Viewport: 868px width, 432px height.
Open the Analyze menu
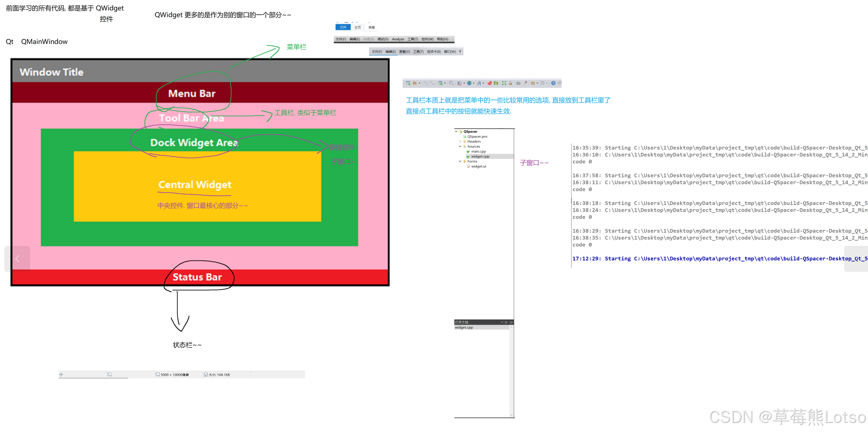(398, 39)
